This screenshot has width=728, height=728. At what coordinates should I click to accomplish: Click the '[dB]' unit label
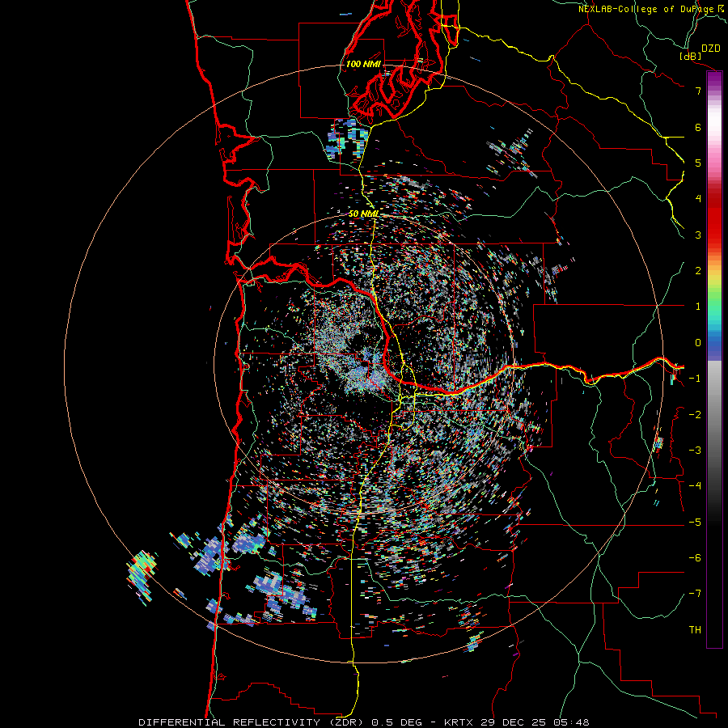pos(690,56)
